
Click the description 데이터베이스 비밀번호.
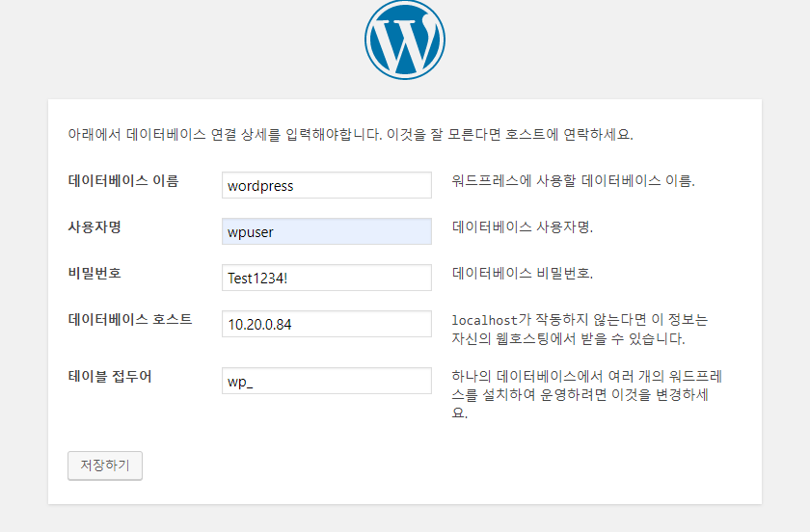coord(523,273)
